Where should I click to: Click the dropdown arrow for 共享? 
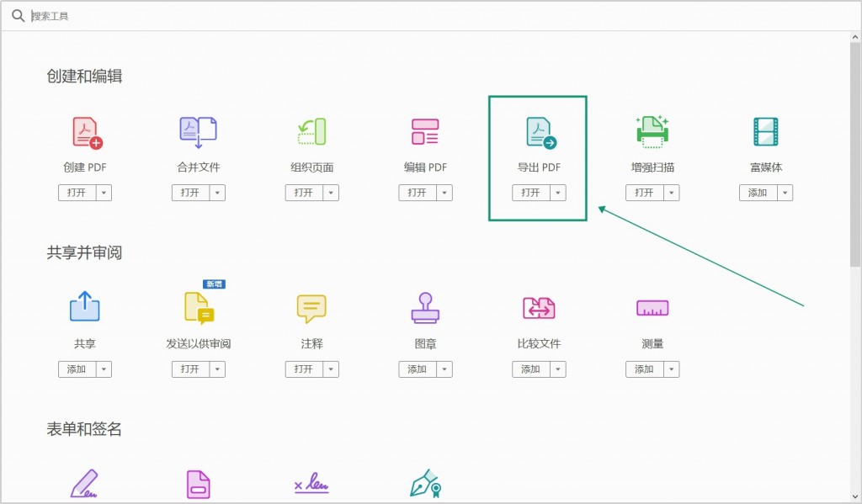(104, 369)
